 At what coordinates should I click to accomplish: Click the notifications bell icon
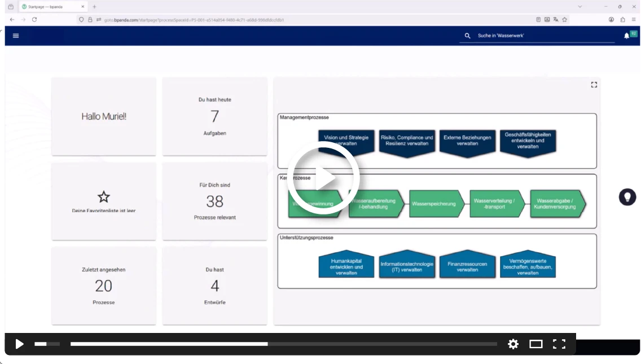click(x=626, y=36)
